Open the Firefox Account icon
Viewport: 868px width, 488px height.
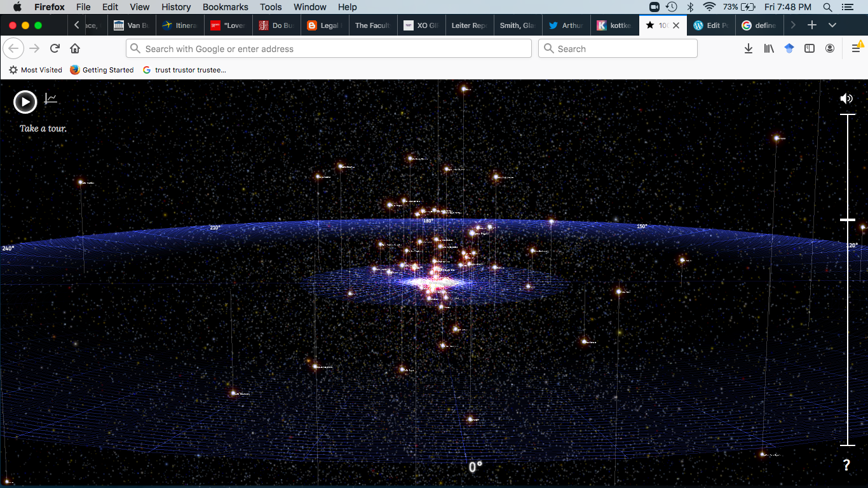click(830, 48)
